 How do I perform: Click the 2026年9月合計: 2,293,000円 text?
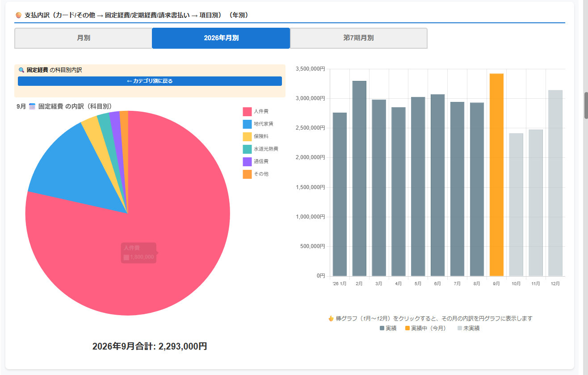click(x=150, y=346)
